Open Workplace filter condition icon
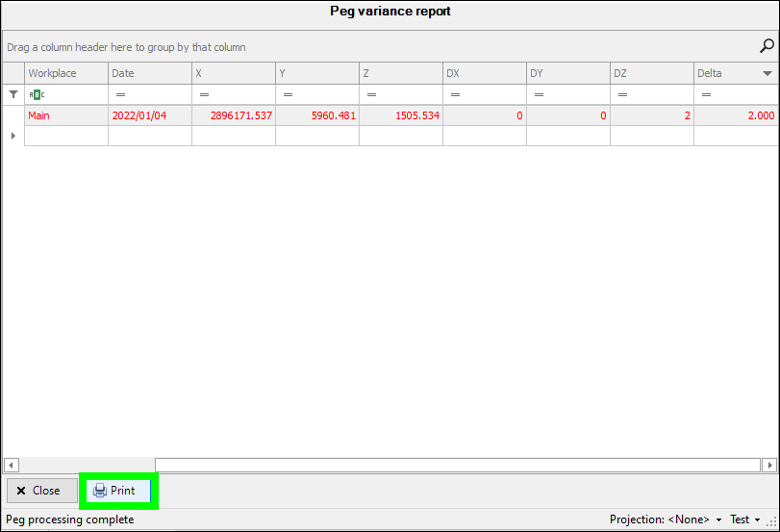Image resolution: width=780 pixels, height=532 pixels. [36, 94]
